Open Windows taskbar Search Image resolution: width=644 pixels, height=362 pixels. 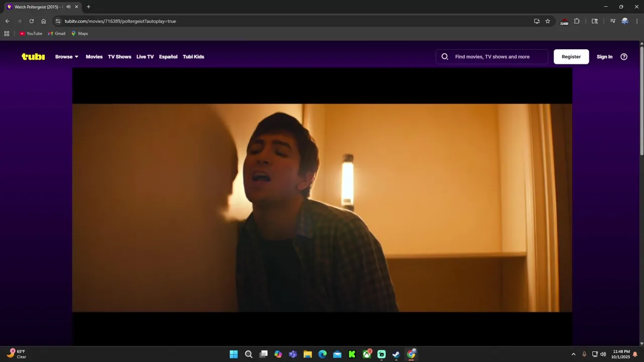(x=249, y=354)
